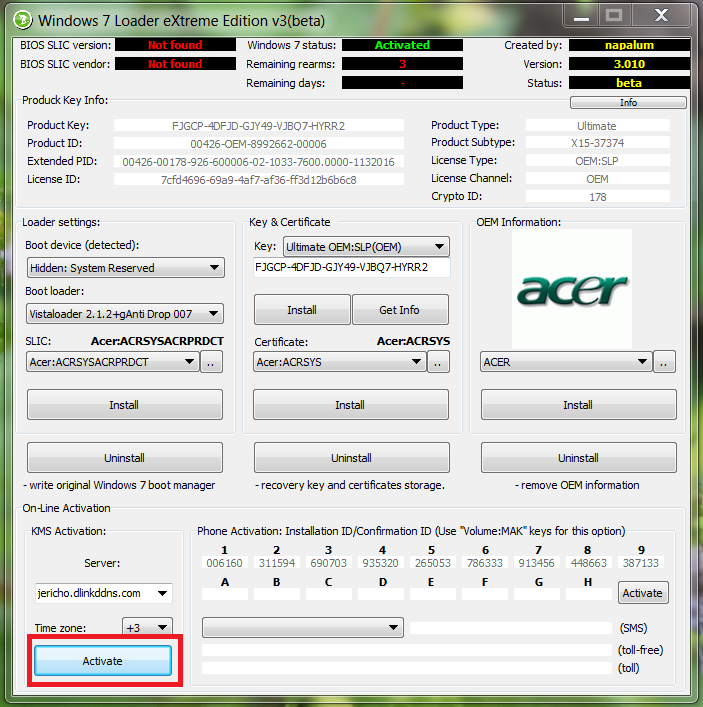Open the phone activation country dropdown
This screenshot has height=707, width=703.
pos(303,627)
